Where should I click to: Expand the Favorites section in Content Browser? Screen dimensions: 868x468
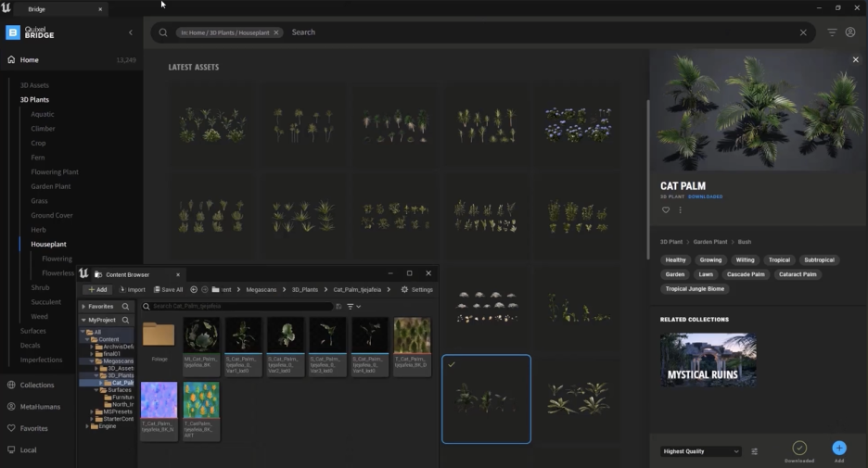(x=83, y=307)
